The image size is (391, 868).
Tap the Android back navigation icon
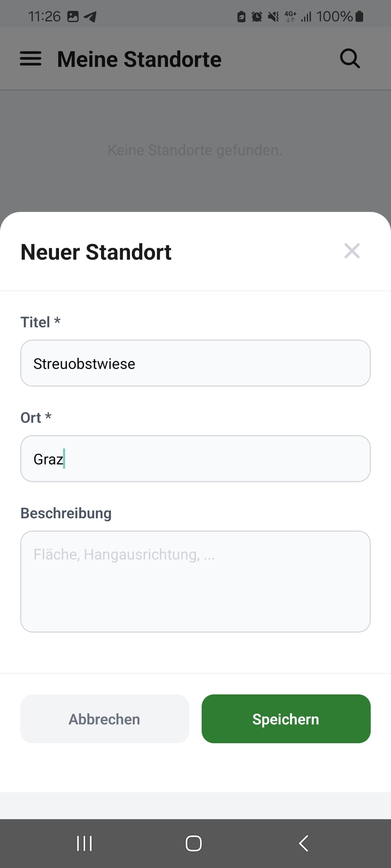coord(303,843)
